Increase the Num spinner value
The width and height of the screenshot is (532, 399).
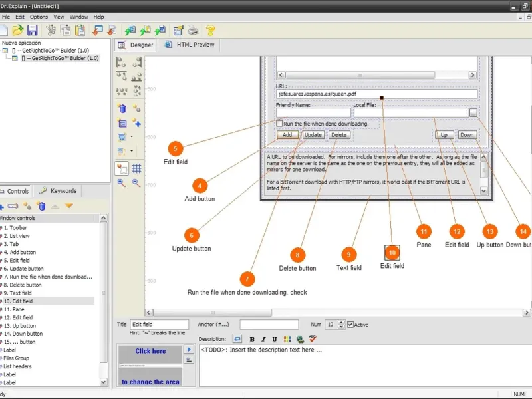pyautogui.click(x=342, y=322)
